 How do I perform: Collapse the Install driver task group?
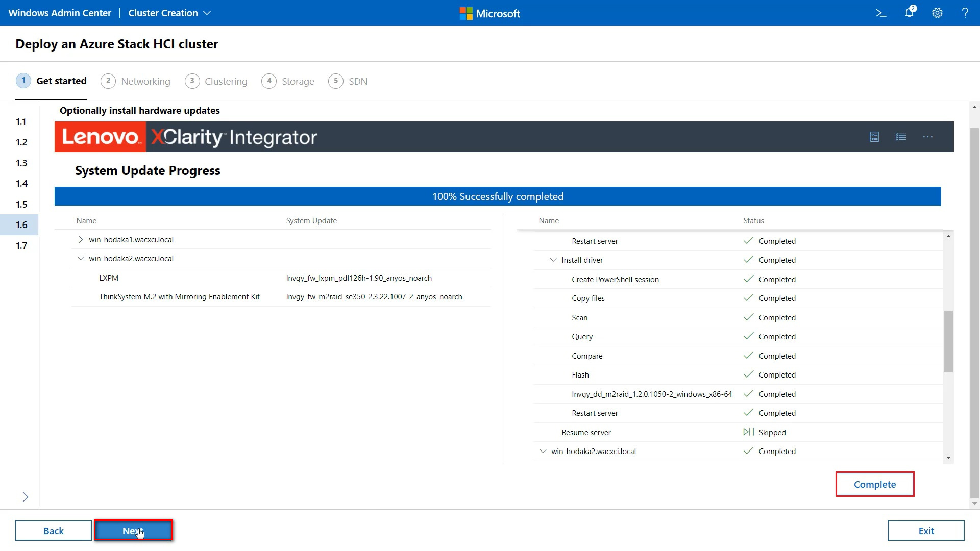[553, 260]
